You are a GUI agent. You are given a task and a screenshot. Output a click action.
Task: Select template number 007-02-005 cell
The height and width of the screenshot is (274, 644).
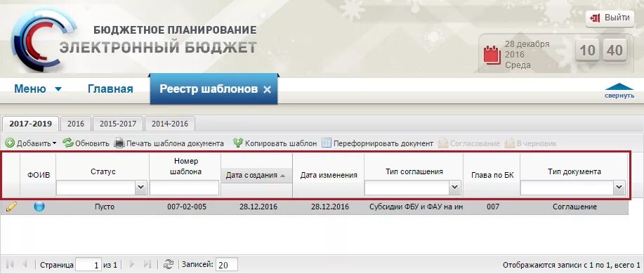click(x=187, y=207)
